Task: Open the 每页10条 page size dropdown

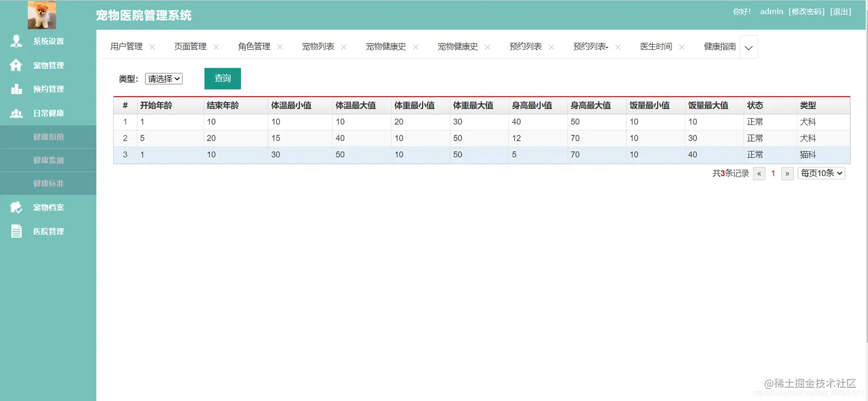Action: [821, 173]
